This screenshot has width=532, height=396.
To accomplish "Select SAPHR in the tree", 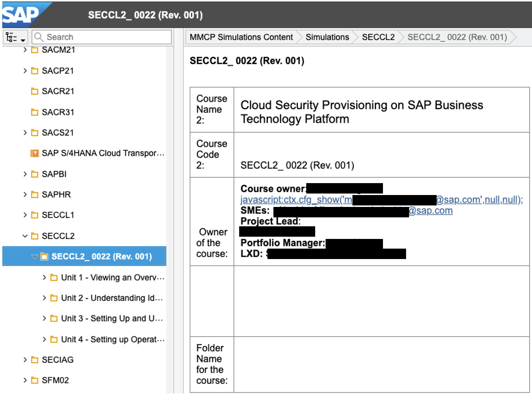I will tap(56, 194).
